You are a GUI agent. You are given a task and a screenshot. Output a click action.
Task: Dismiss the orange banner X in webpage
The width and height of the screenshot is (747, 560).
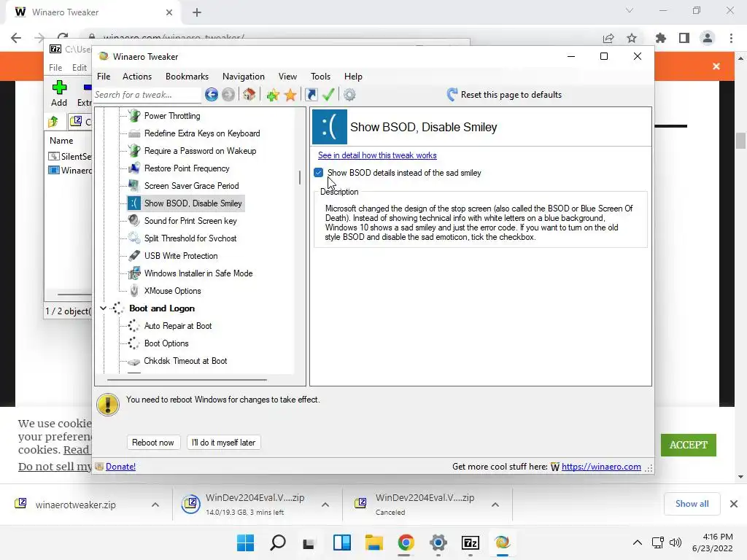(x=716, y=66)
